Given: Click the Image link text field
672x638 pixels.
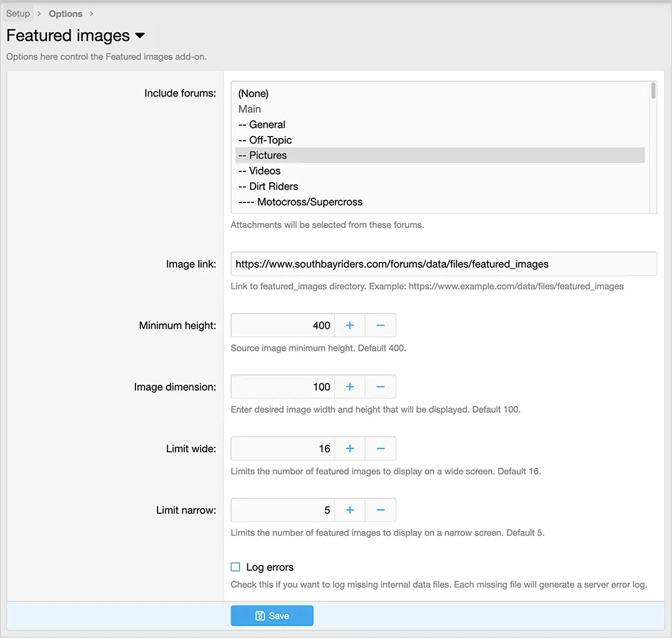Looking at the screenshot, I should tap(442, 264).
